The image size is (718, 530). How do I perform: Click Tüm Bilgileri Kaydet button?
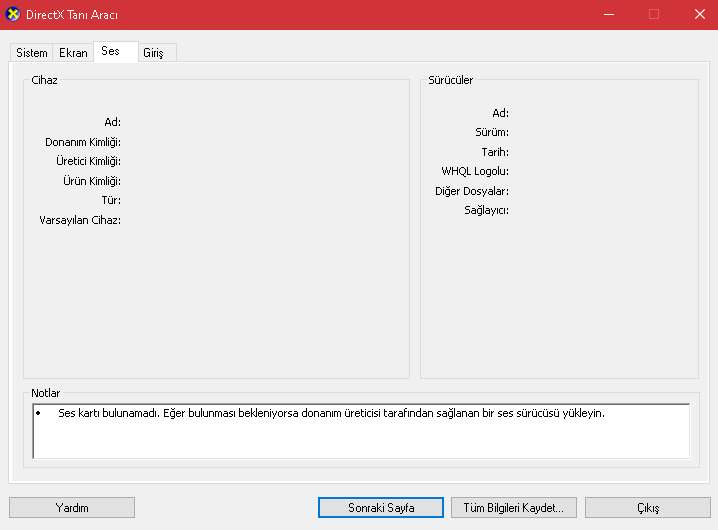[x=513, y=508]
